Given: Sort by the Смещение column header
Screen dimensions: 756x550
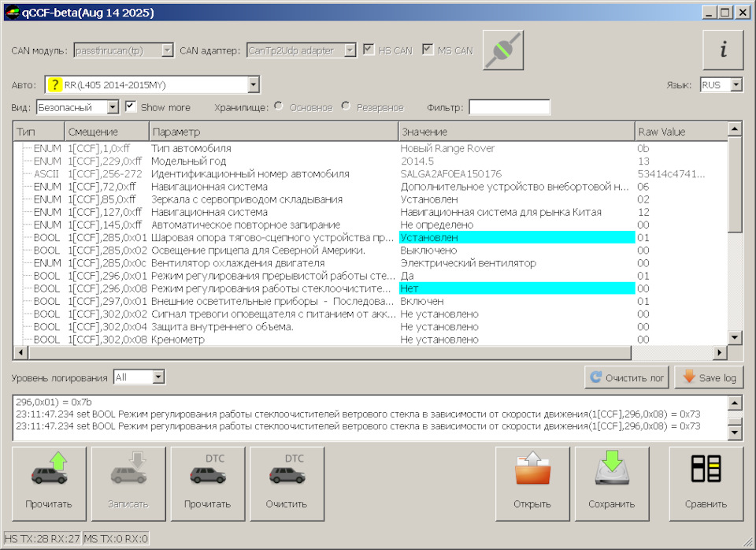Looking at the screenshot, I should point(107,132).
